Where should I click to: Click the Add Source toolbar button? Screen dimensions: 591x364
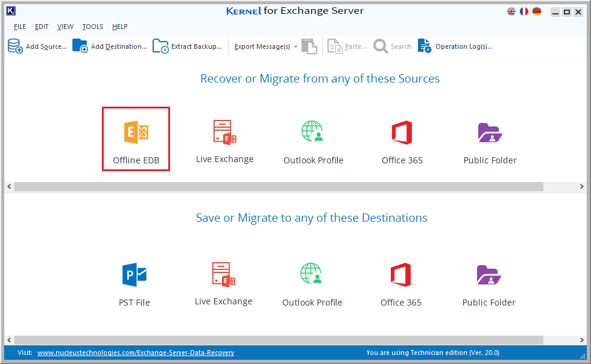(x=37, y=46)
